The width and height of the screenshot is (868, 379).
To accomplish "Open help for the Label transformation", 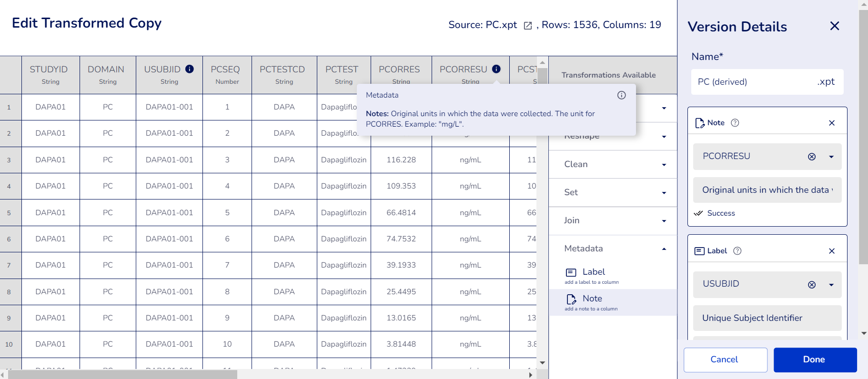I will [x=737, y=251].
